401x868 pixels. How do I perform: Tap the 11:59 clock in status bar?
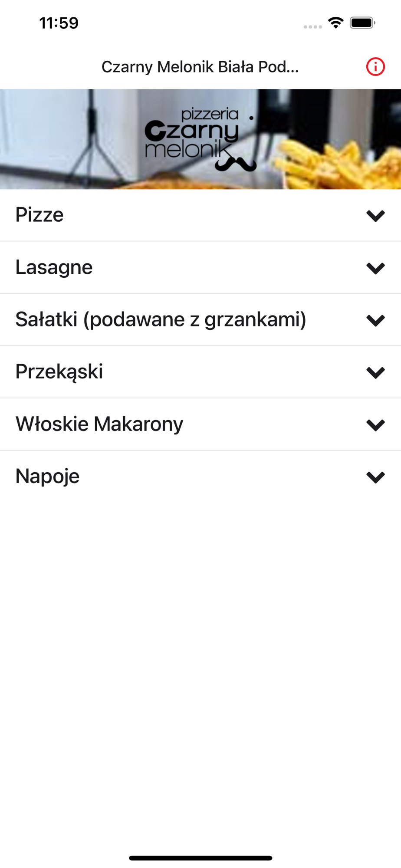coord(59,23)
